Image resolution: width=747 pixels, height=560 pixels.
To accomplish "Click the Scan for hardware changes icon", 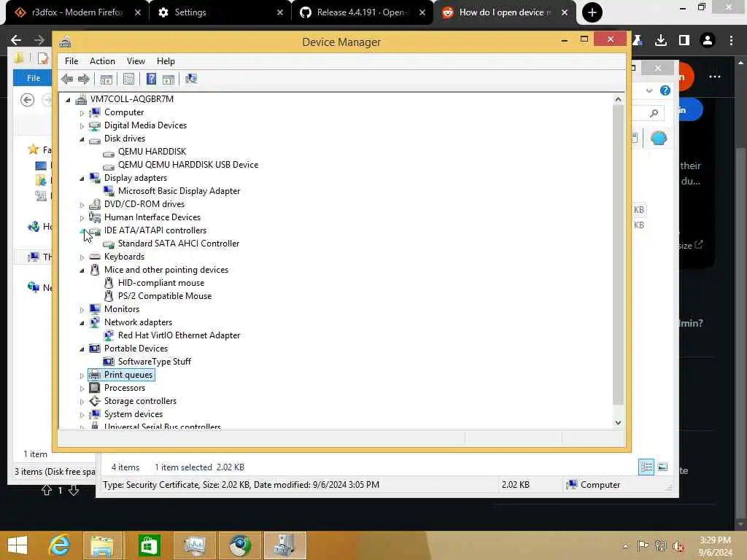I will point(191,79).
